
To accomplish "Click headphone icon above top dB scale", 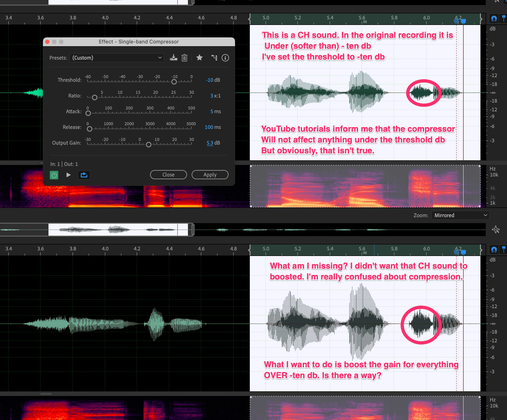I will [x=494, y=18].
